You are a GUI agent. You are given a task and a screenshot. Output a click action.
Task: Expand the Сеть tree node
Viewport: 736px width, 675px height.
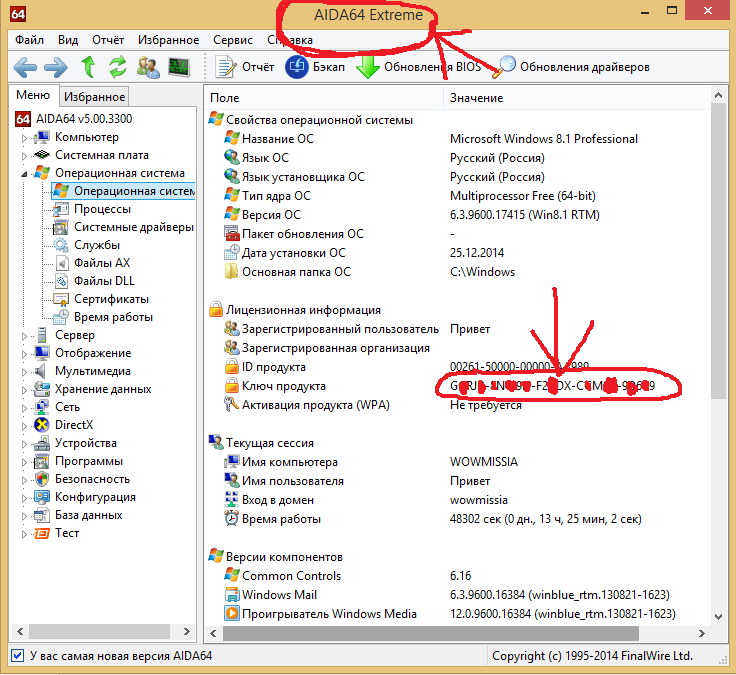click(24, 408)
